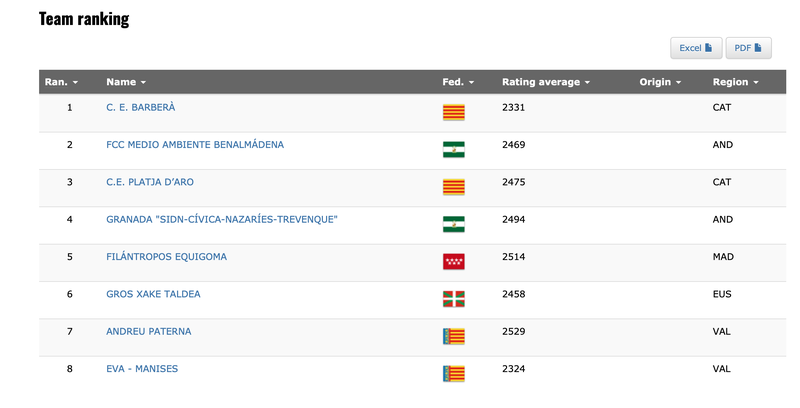Click the Basque flag for GROS XAKE TALDEA
The width and height of the screenshot is (800, 408).
[453, 299]
